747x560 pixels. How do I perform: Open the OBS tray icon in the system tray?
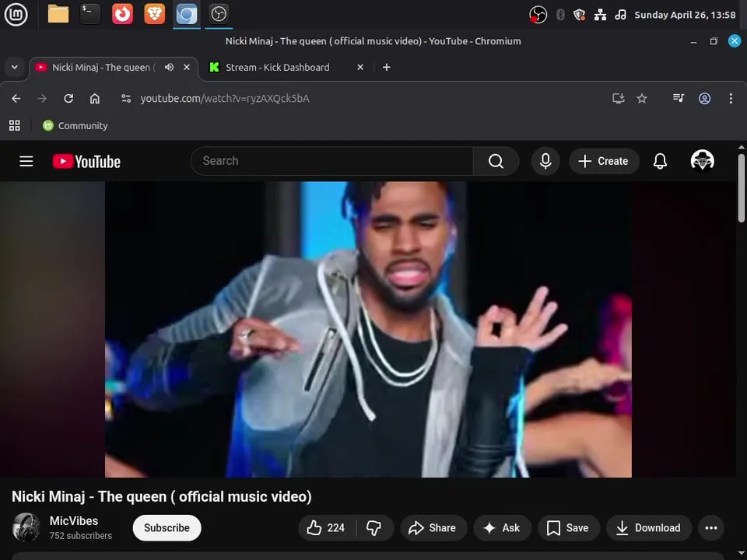click(x=538, y=15)
